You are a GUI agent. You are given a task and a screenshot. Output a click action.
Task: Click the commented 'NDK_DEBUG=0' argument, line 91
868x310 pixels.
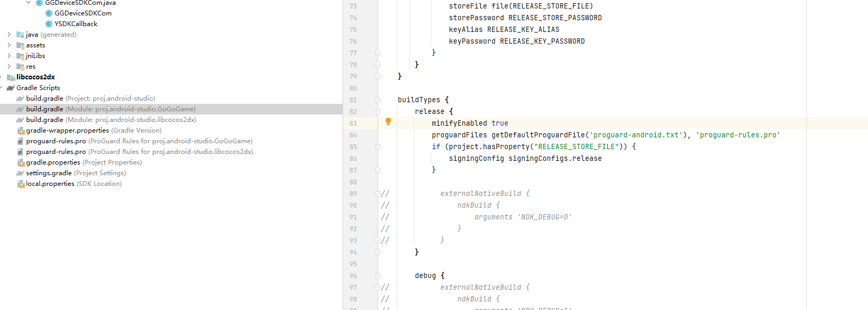(x=545, y=217)
